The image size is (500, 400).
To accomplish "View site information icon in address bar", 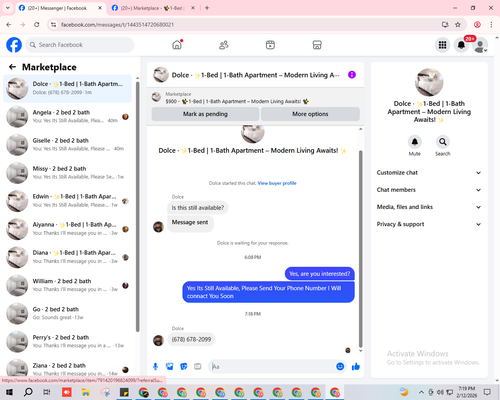I will pos(53,25).
